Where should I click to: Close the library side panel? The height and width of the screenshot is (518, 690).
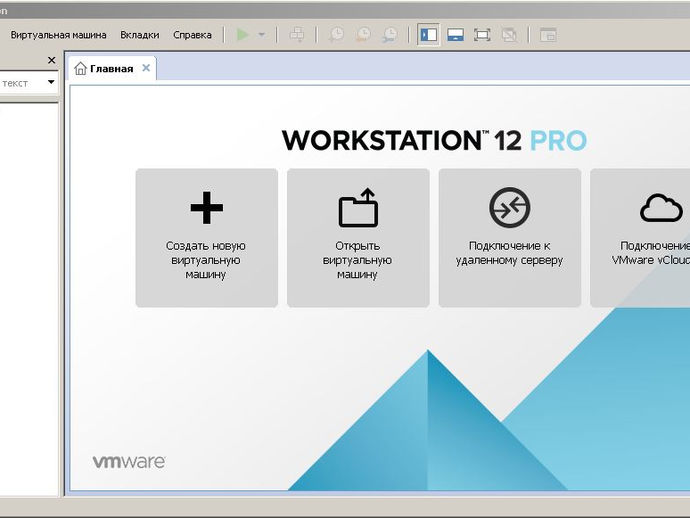[51, 60]
